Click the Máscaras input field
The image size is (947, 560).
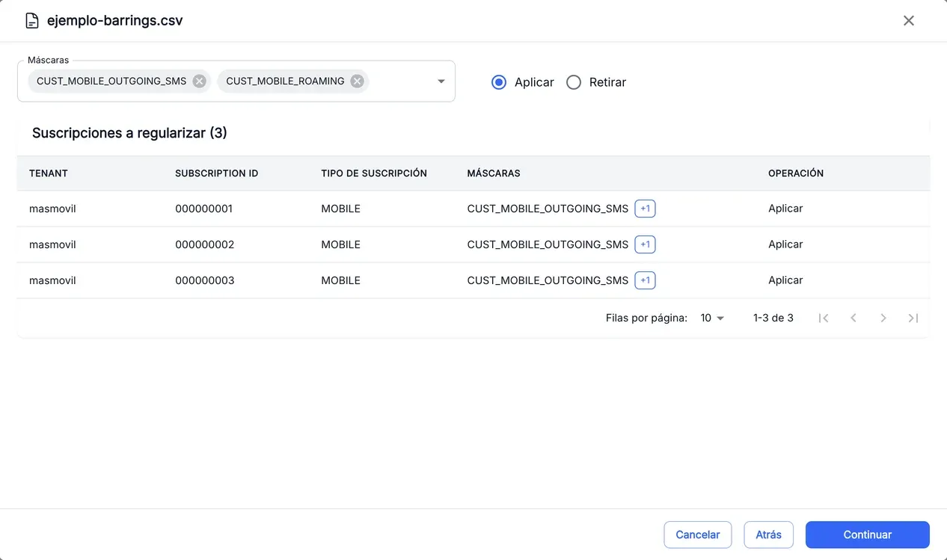[x=236, y=81]
